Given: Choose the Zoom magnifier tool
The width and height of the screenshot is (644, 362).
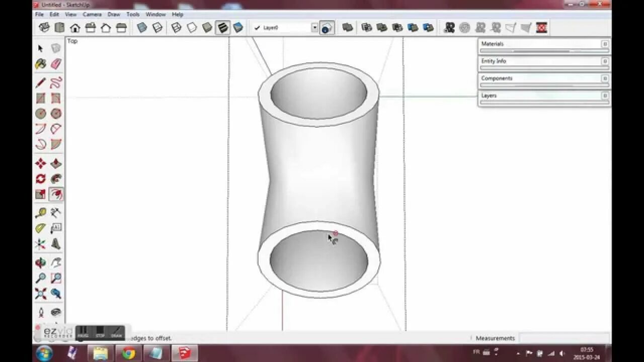Looking at the screenshot, I should pos(41,278).
